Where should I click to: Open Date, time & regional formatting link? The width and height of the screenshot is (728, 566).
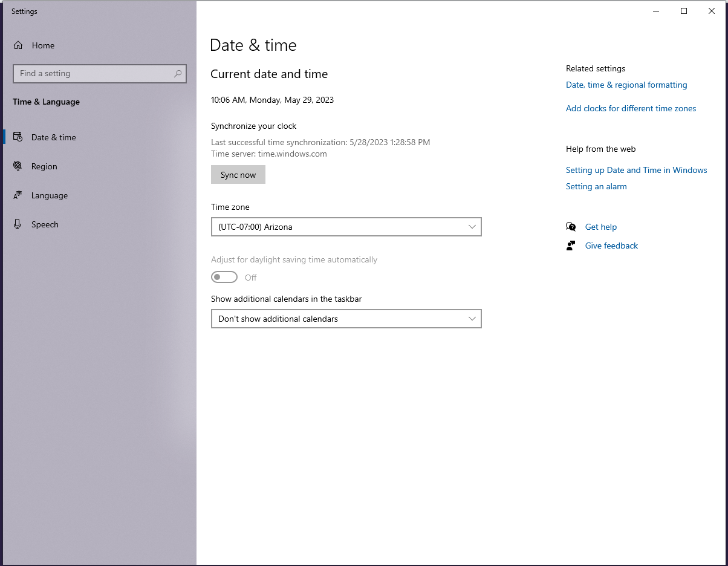click(x=626, y=85)
